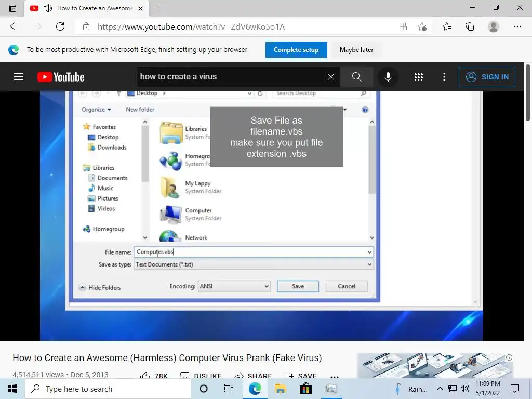532x399 pixels.
Task: Dismiss the prompt with Maybe later
Action: (x=356, y=50)
